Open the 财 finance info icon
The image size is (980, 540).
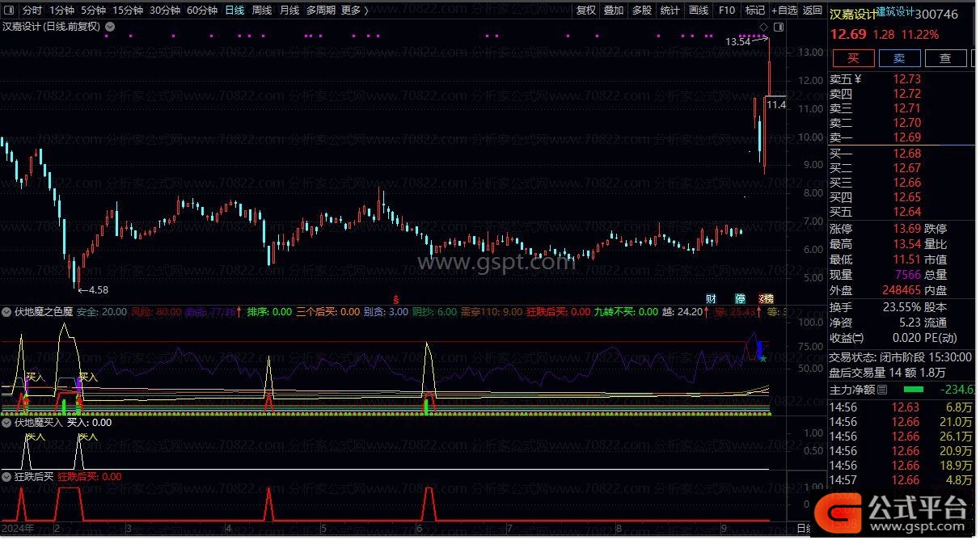click(712, 298)
